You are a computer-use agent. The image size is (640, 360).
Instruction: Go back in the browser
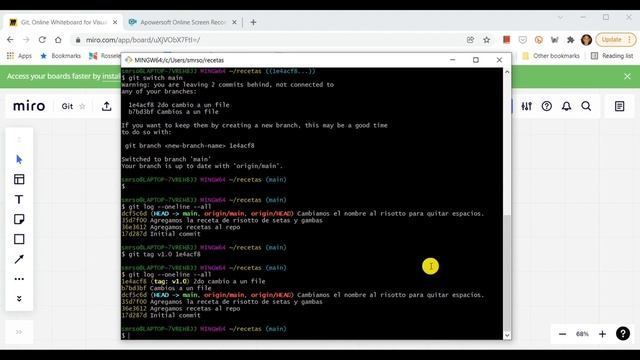10,40
